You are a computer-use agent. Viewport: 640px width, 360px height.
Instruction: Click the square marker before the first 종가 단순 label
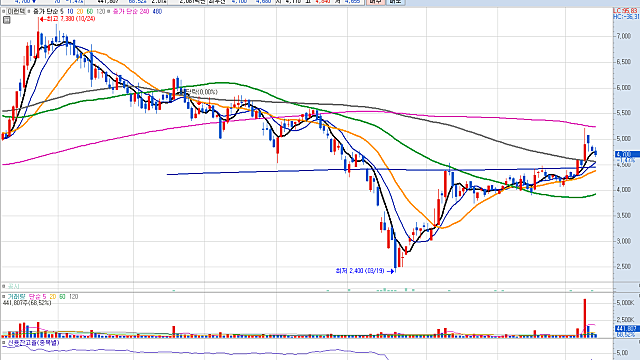[x=29, y=12]
